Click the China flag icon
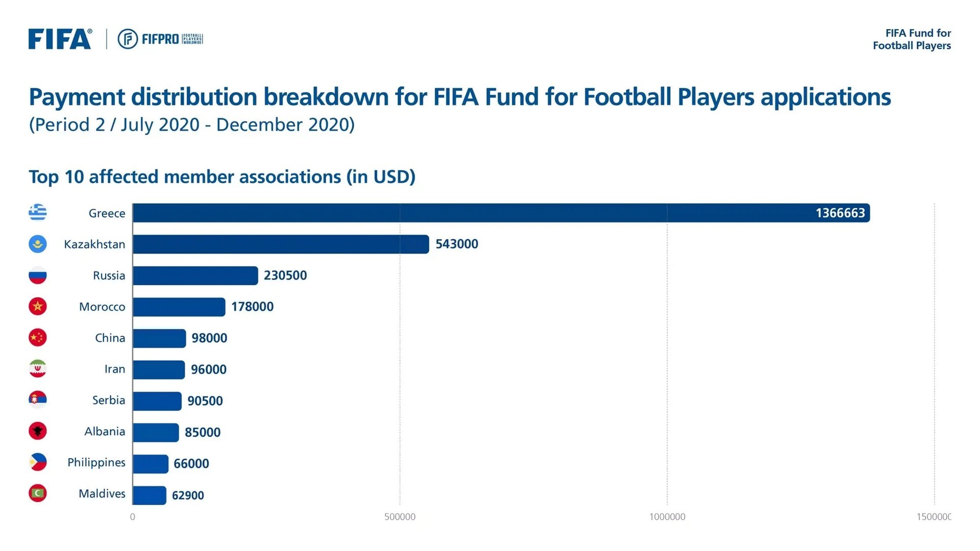Viewport: 980px width, 551px height. (x=38, y=338)
